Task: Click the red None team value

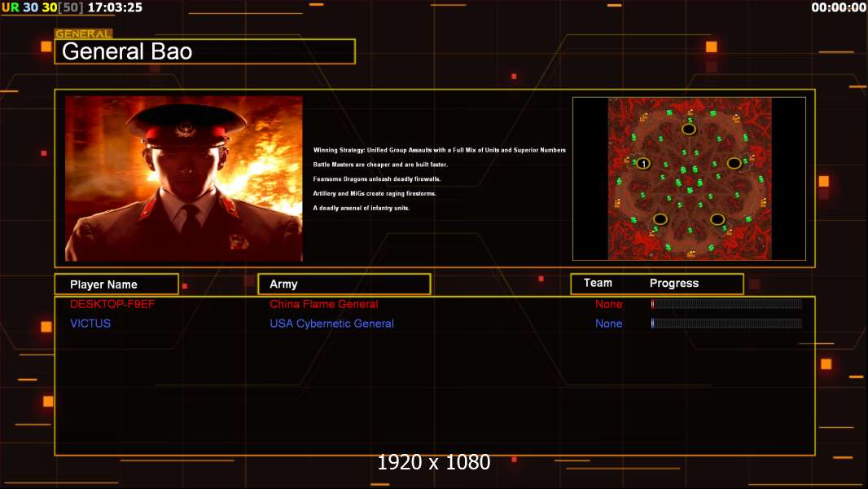Action: pyautogui.click(x=608, y=304)
